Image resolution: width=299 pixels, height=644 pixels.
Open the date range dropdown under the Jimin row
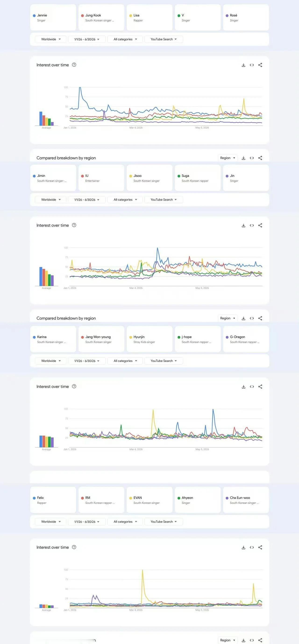(x=87, y=200)
